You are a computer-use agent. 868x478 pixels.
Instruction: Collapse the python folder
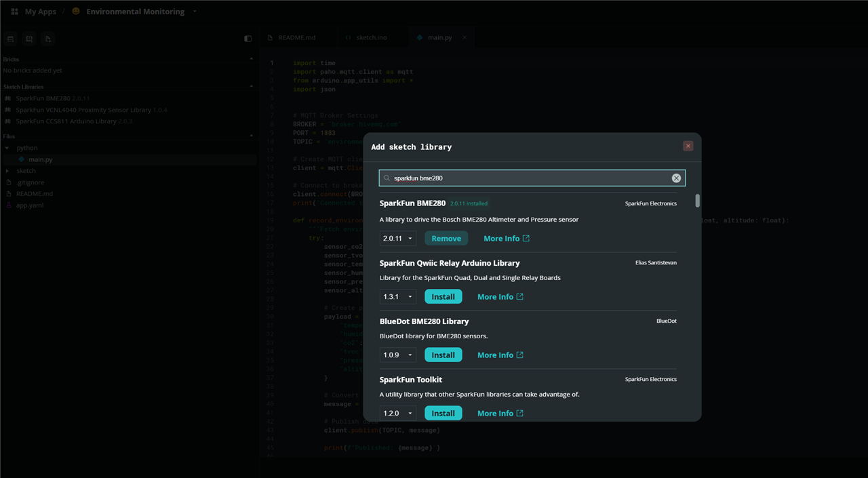coord(7,148)
